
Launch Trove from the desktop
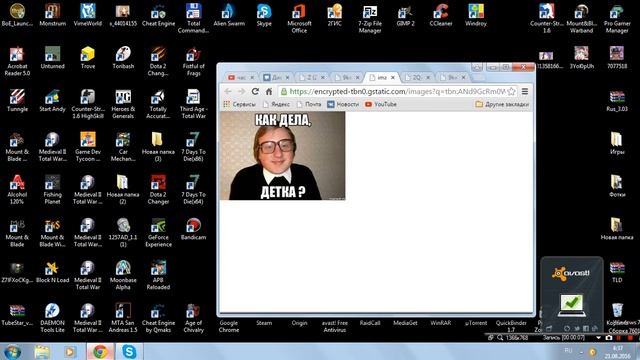(x=88, y=58)
